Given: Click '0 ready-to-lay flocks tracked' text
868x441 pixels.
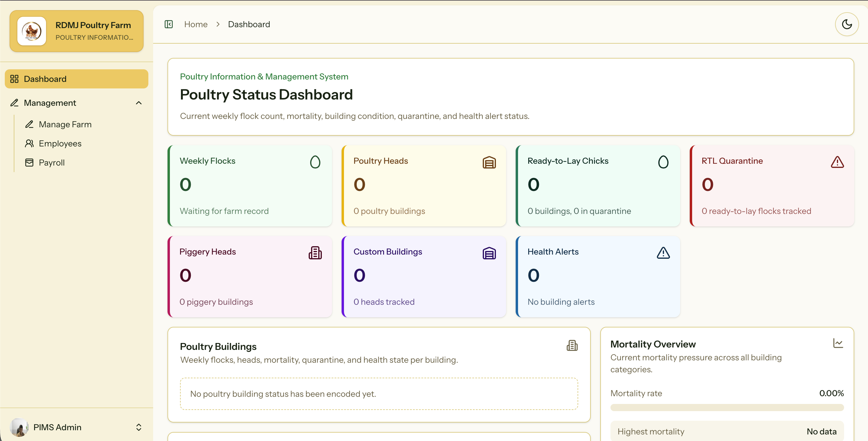Looking at the screenshot, I should tap(756, 211).
